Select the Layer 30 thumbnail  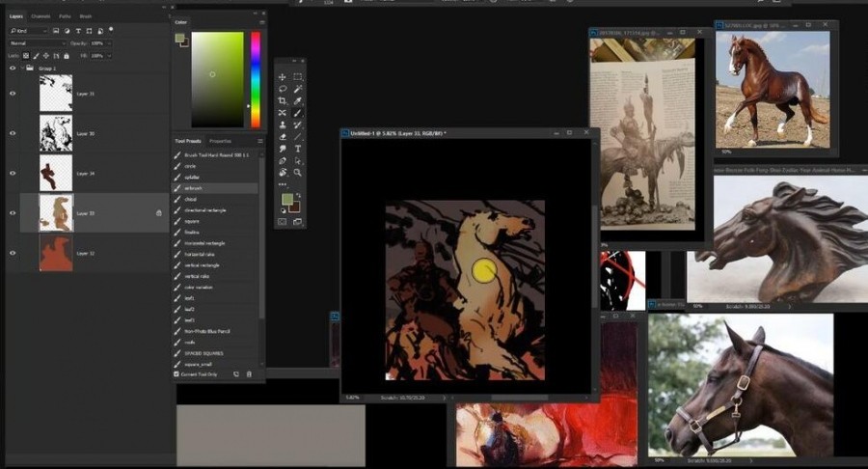click(56, 133)
